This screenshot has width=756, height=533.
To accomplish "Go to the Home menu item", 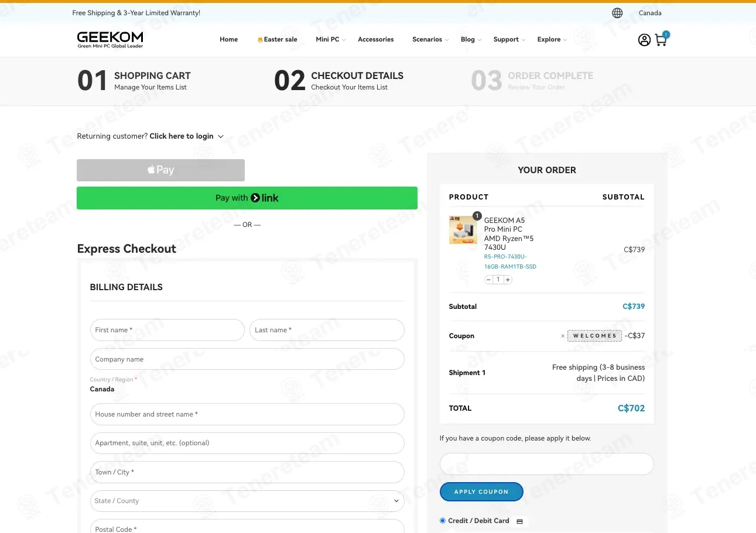I will tap(229, 40).
